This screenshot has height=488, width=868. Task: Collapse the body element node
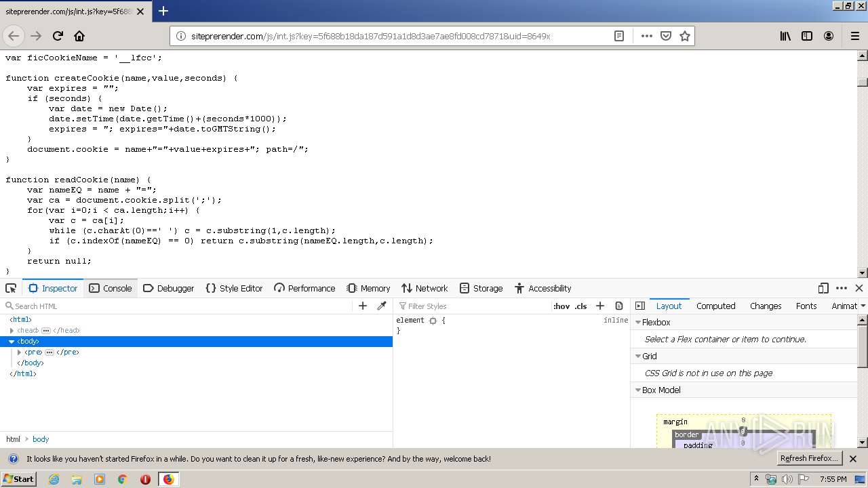(12, 341)
